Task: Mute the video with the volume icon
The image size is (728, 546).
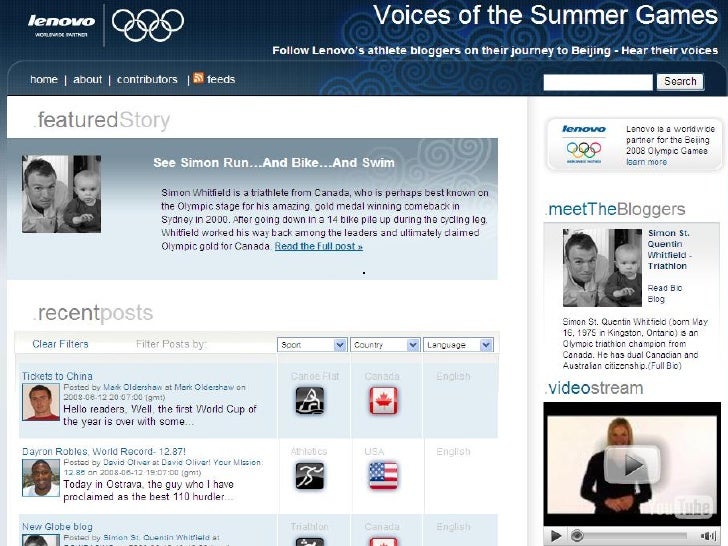Action: click(708, 536)
